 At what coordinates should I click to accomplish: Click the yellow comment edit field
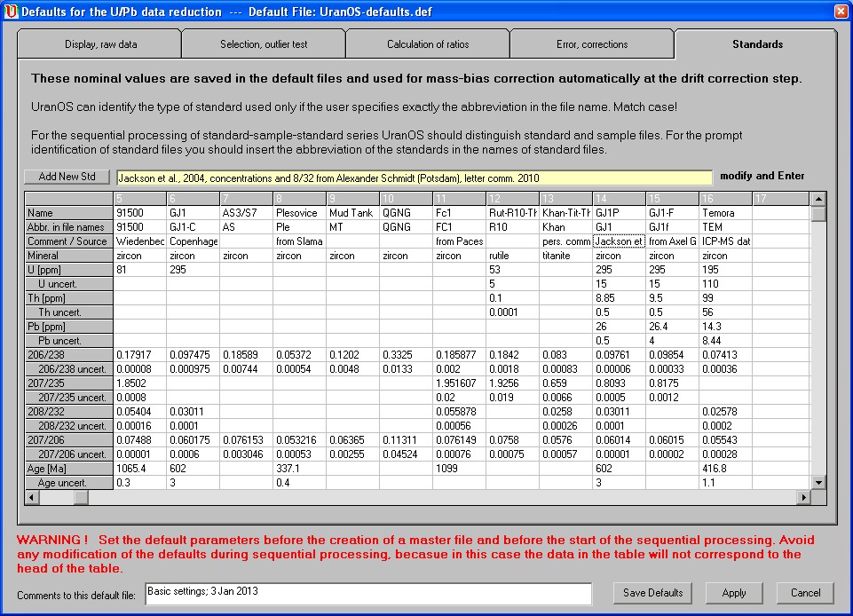point(414,178)
